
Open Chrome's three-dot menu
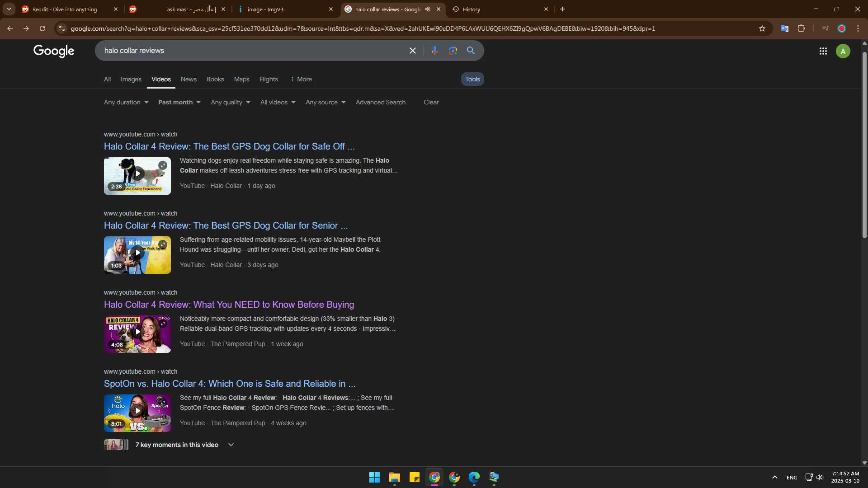tap(858, 28)
